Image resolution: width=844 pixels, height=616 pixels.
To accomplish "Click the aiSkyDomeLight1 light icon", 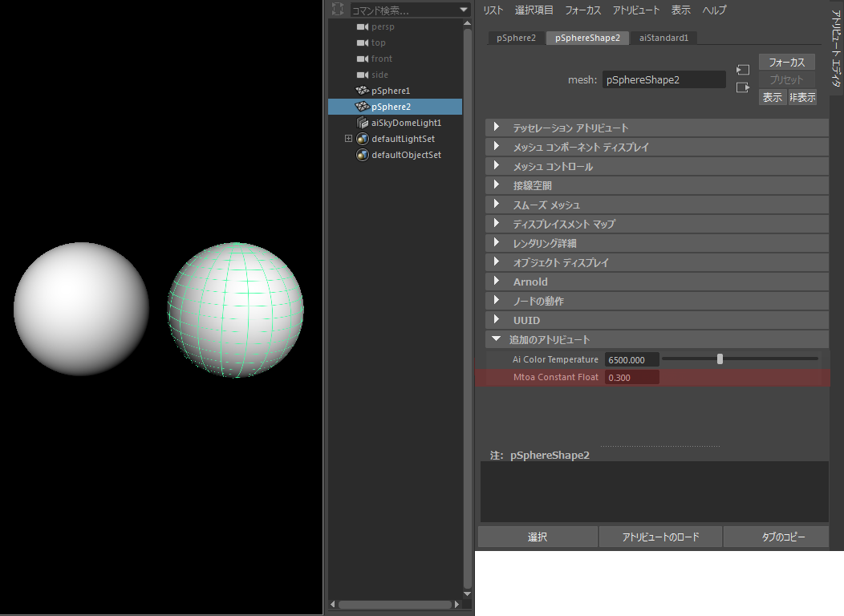I will pos(363,123).
